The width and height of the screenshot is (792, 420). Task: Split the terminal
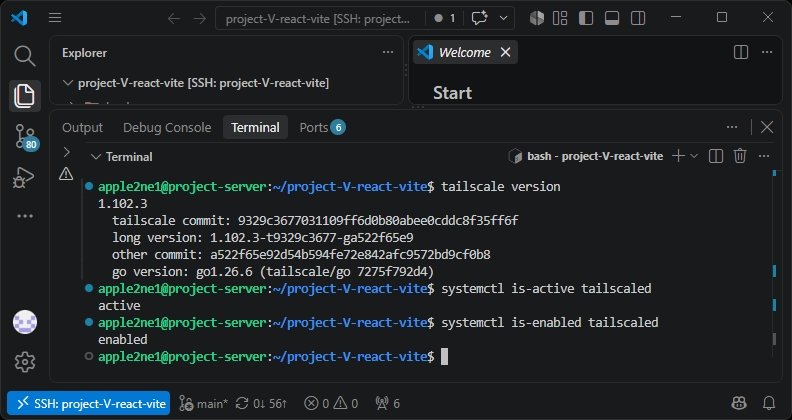pos(716,156)
